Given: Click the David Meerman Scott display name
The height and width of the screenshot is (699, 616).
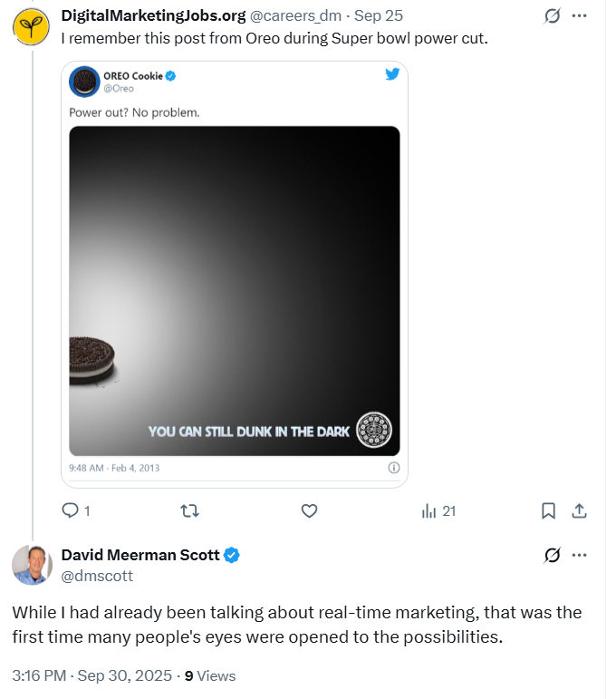Looking at the screenshot, I should tap(140, 555).
